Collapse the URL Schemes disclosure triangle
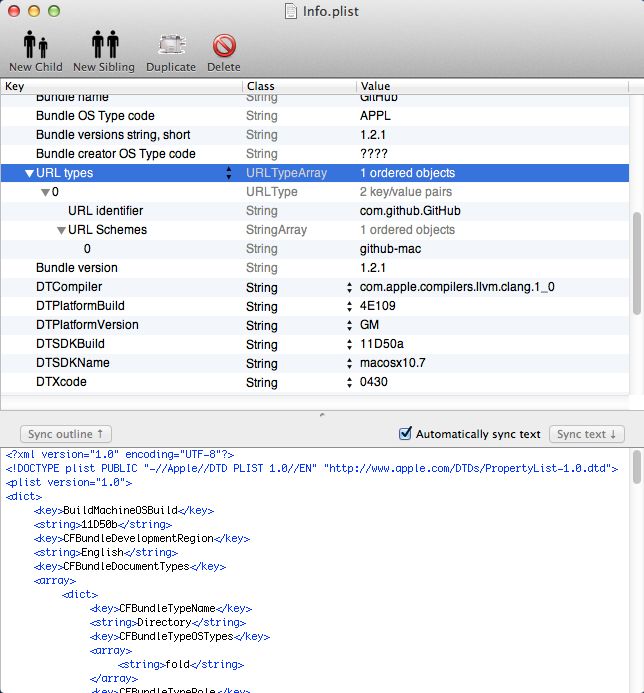 click(61, 230)
